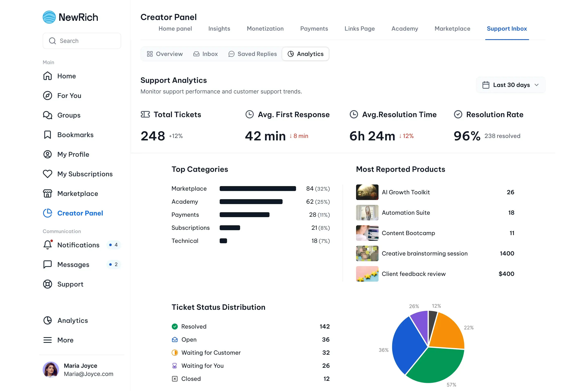Click the Academy category progress bar
Screen dimensions: 588x391
[251, 202]
